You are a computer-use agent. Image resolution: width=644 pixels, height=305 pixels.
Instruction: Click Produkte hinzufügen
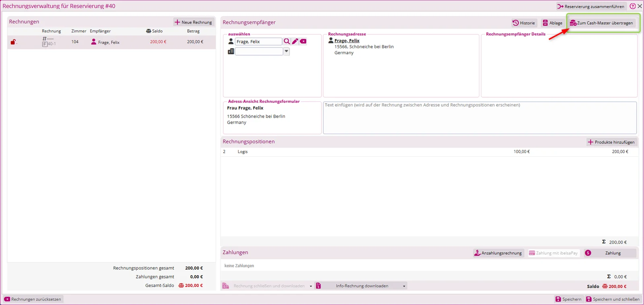611,142
